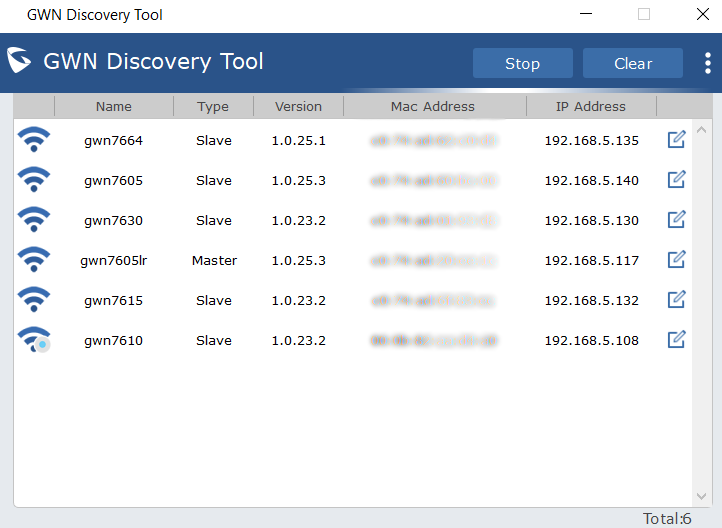Click the edit icon for gwn7605
Viewport: 722px width, 528px height.
(676, 180)
